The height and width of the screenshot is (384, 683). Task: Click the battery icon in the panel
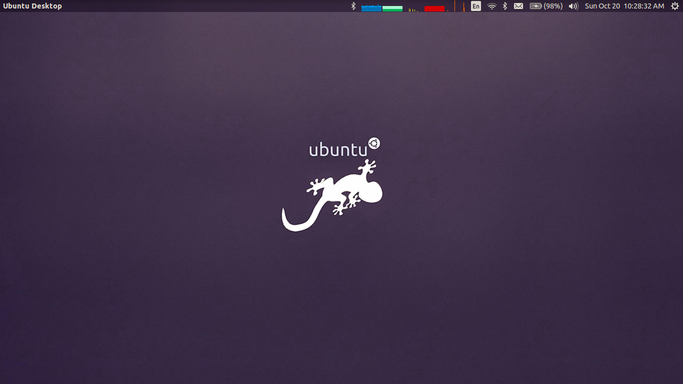(x=535, y=6)
